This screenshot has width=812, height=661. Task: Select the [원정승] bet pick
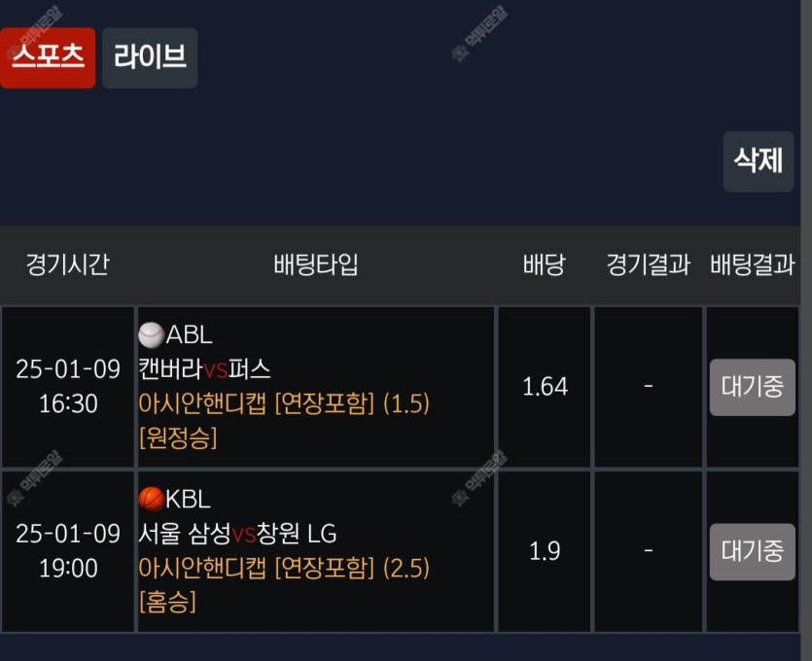point(178,437)
